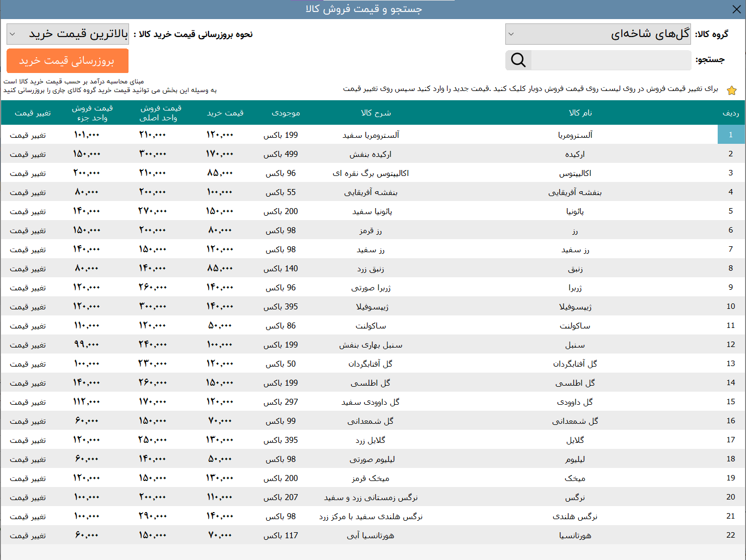Select the زنبق زرد description cell
The image size is (746, 560).
pyautogui.click(x=371, y=269)
